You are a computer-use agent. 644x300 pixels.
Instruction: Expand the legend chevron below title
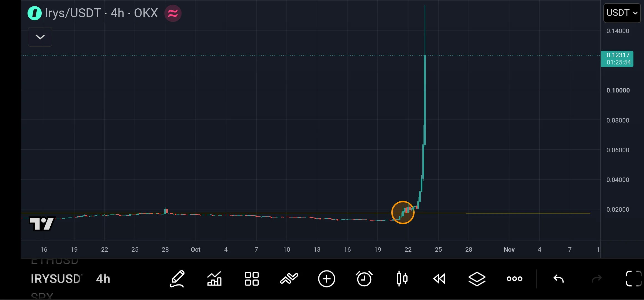point(40,37)
